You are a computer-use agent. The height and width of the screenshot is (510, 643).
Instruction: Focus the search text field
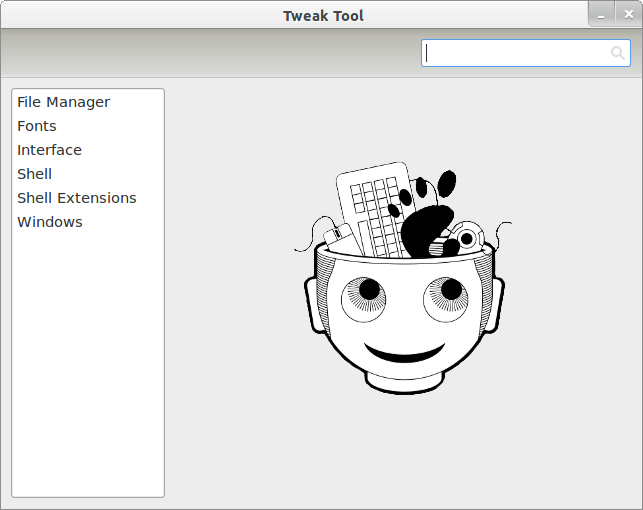click(525, 53)
